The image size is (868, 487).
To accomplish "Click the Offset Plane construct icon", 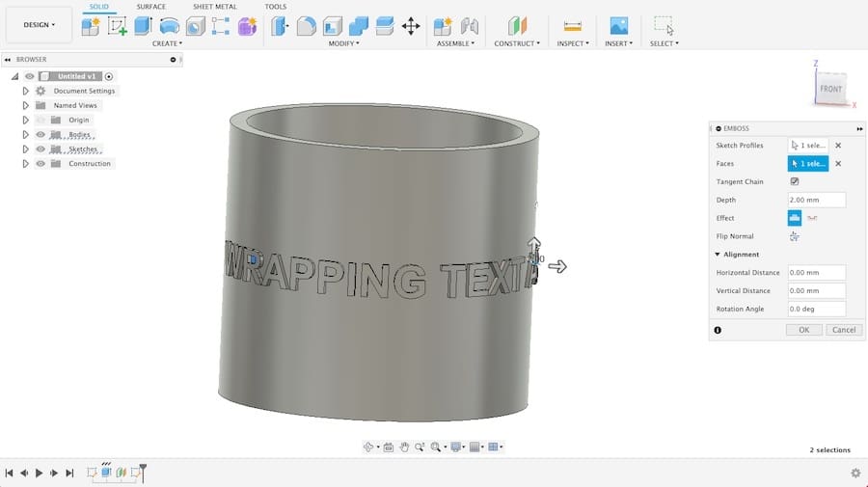I will tap(517, 26).
